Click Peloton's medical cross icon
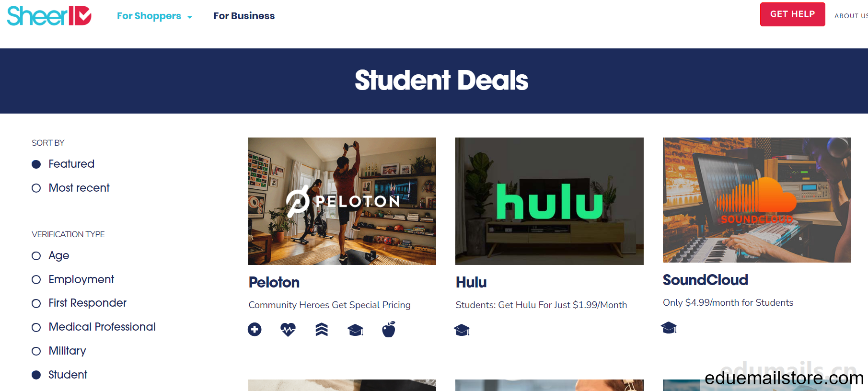Viewport: 868px width, 391px height. click(x=255, y=330)
